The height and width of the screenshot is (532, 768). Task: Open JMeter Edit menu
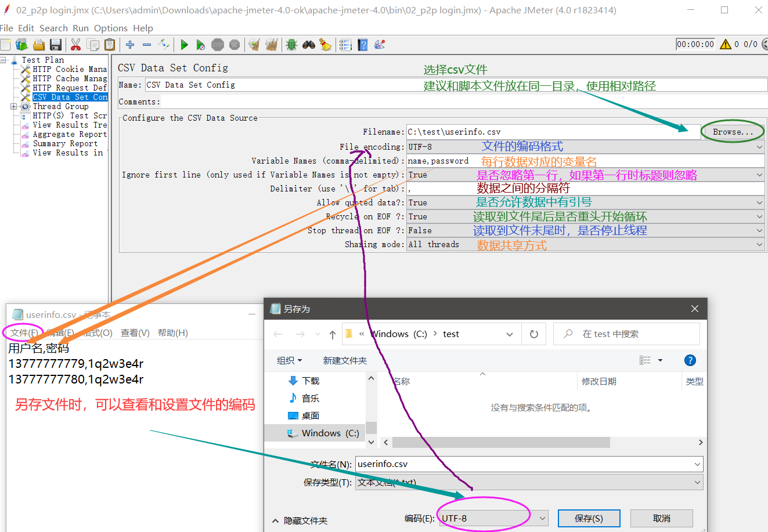(x=26, y=28)
